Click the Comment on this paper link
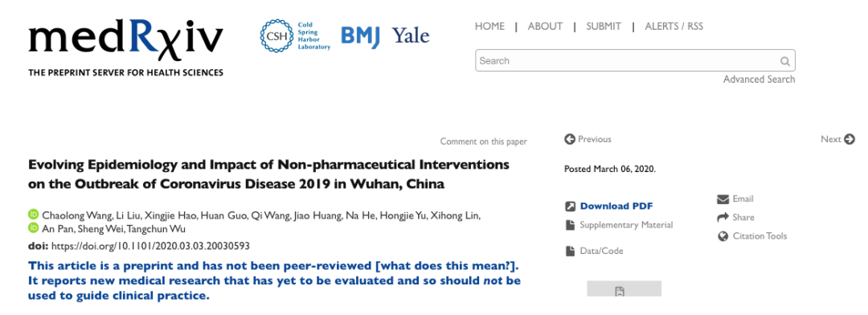Screen dimensions: 868x315 (x=483, y=141)
